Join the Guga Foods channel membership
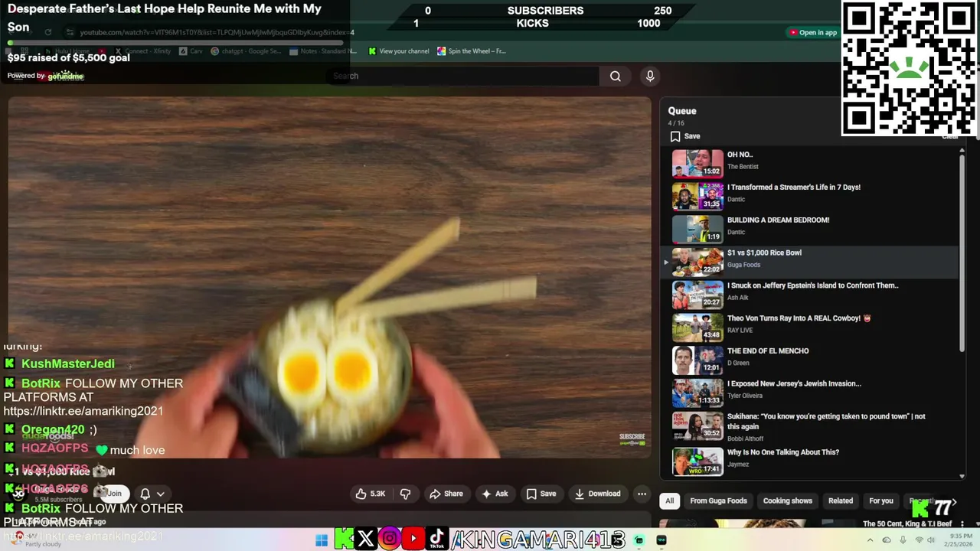 tap(114, 494)
